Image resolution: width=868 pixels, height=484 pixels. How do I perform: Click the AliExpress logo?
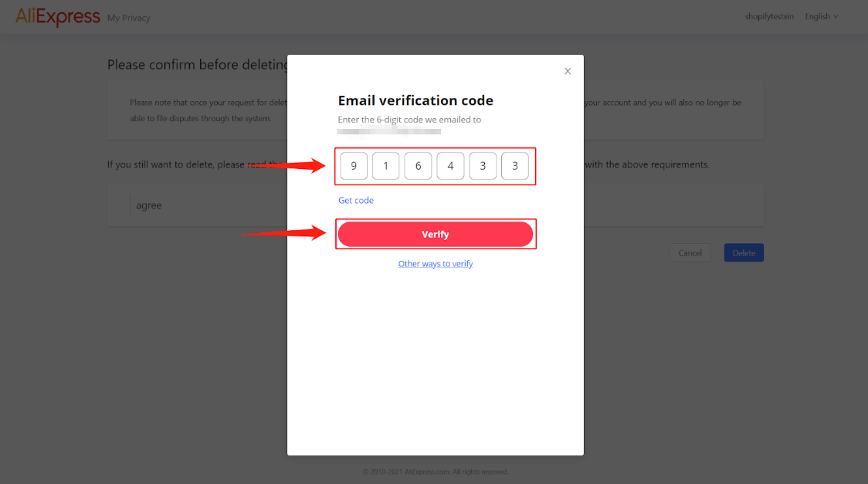[x=58, y=16]
